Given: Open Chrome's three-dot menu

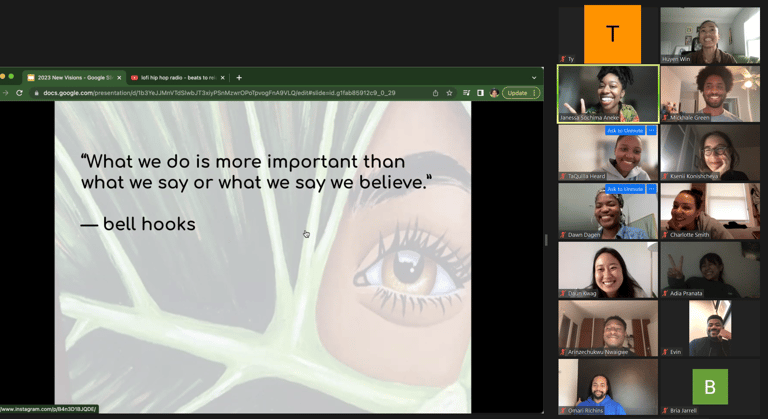Looking at the screenshot, I should (534, 93).
